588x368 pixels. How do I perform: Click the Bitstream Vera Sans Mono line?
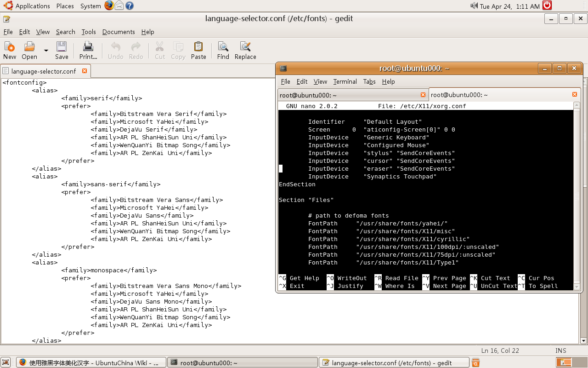[x=166, y=286]
